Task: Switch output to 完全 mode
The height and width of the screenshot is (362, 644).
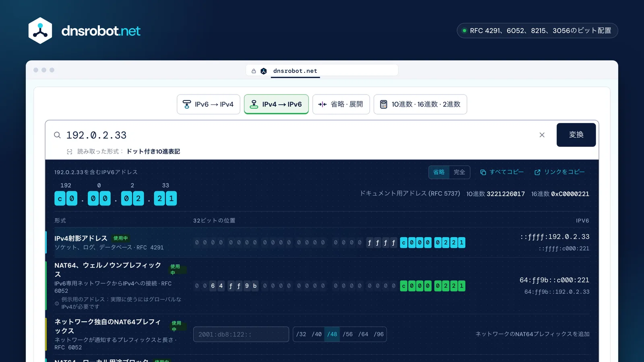Action: (459, 172)
